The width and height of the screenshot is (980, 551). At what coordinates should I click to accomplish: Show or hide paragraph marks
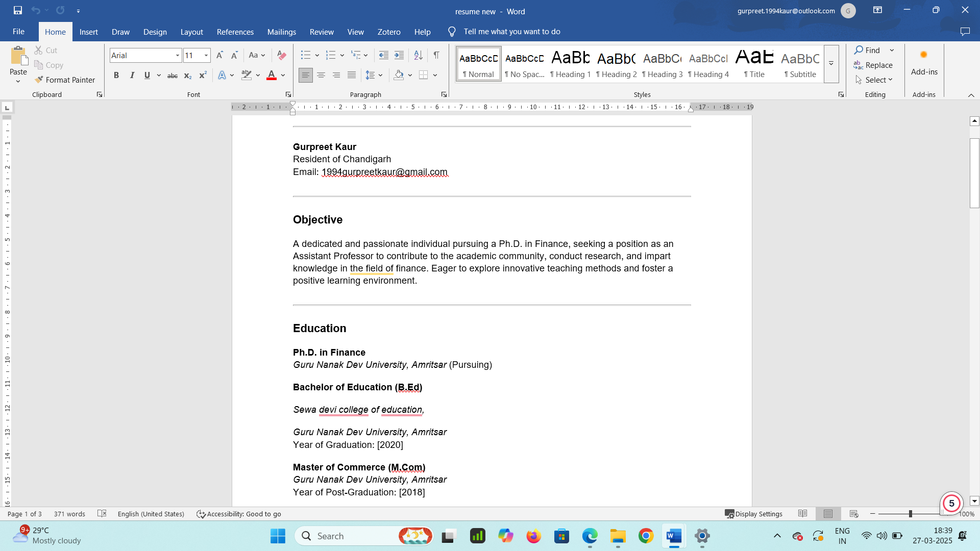click(x=436, y=55)
